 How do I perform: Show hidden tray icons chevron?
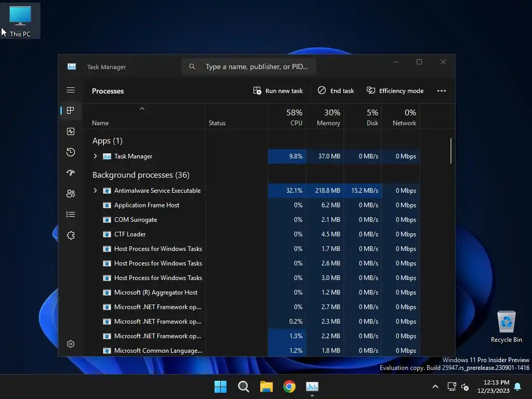[x=435, y=387]
